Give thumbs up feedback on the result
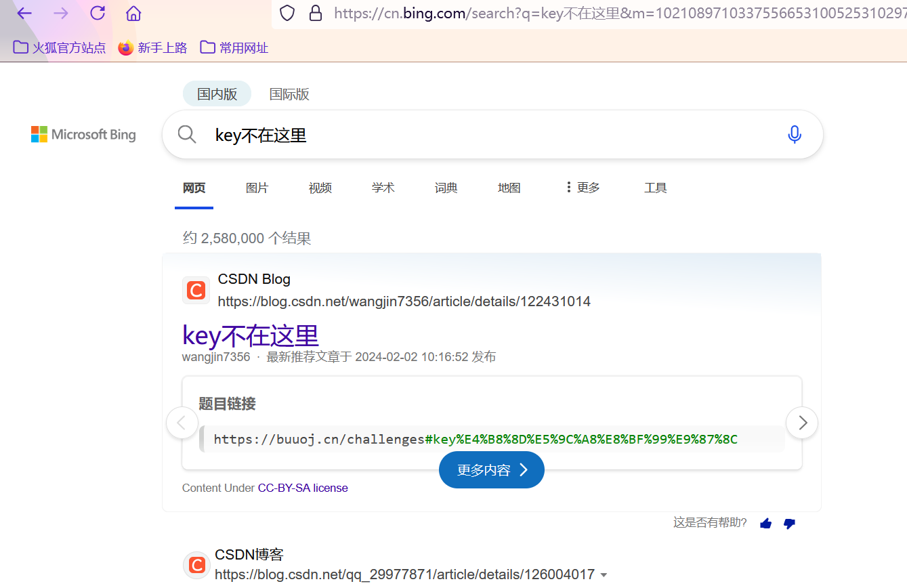Image resolution: width=907 pixels, height=588 pixels. tap(765, 523)
